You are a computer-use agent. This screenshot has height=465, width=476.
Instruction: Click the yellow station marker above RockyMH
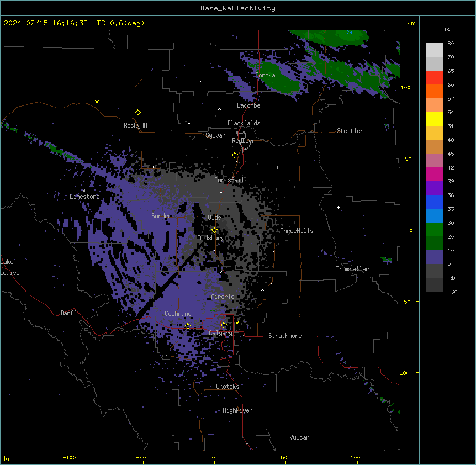138,113
